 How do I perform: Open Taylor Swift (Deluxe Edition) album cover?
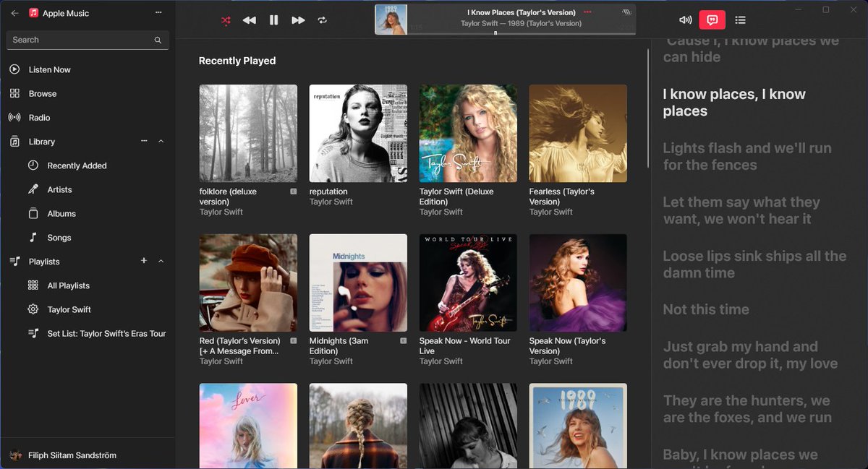click(x=468, y=134)
